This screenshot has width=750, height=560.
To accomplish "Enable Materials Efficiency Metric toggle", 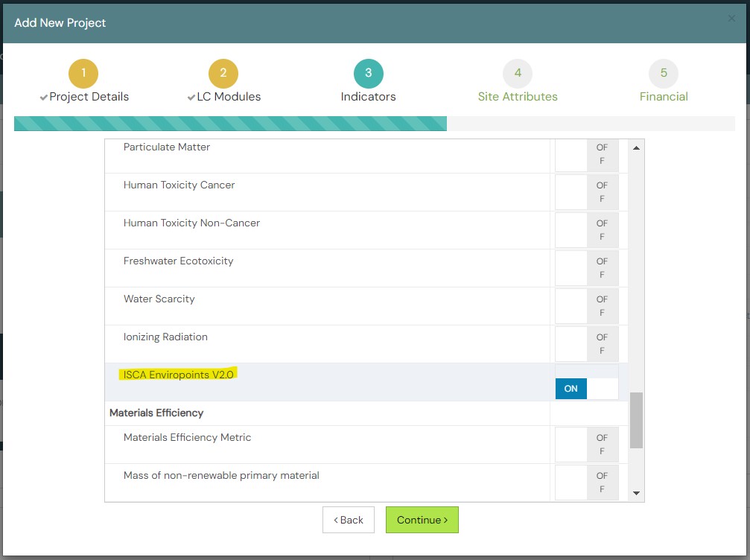I will point(586,445).
